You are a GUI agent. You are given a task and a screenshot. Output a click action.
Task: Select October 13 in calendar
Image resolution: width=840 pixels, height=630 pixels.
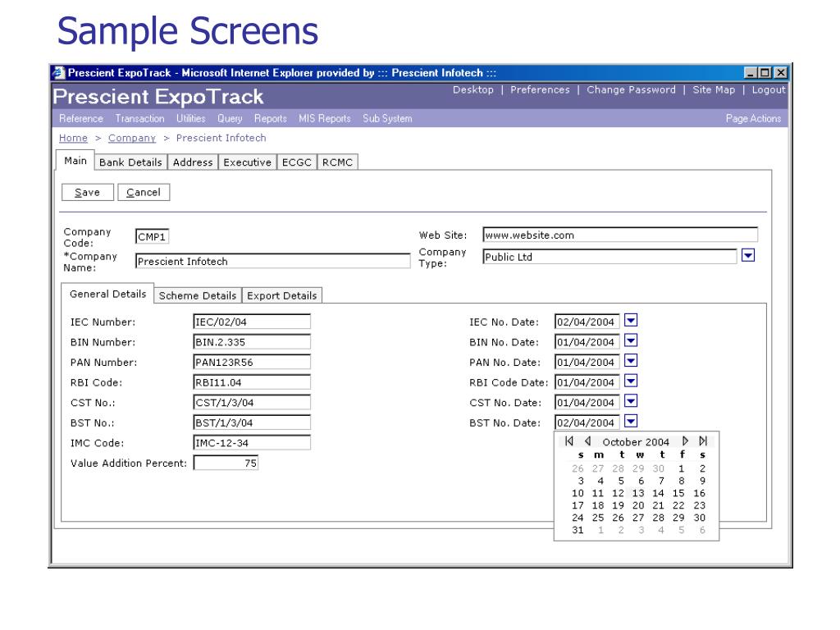pyautogui.click(x=638, y=493)
